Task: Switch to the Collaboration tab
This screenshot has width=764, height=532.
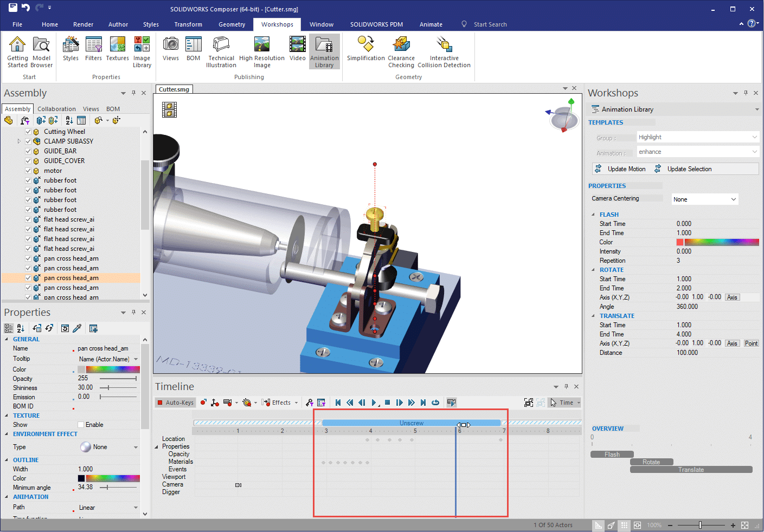Action: coord(56,109)
